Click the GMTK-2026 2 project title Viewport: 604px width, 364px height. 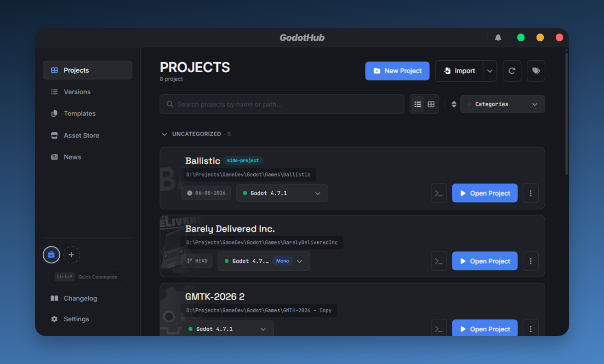215,296
